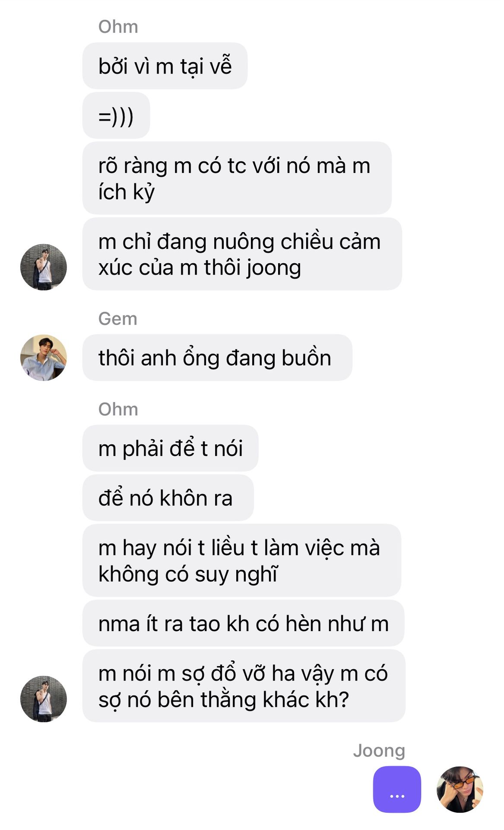
Task: Tap the 'Joong' sender name label
Action: [379, 751]
